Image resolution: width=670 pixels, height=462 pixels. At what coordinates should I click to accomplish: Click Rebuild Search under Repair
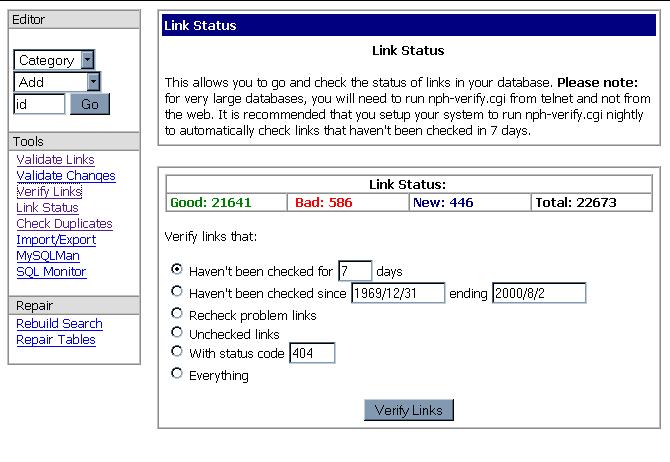click(x=59, y=324)
